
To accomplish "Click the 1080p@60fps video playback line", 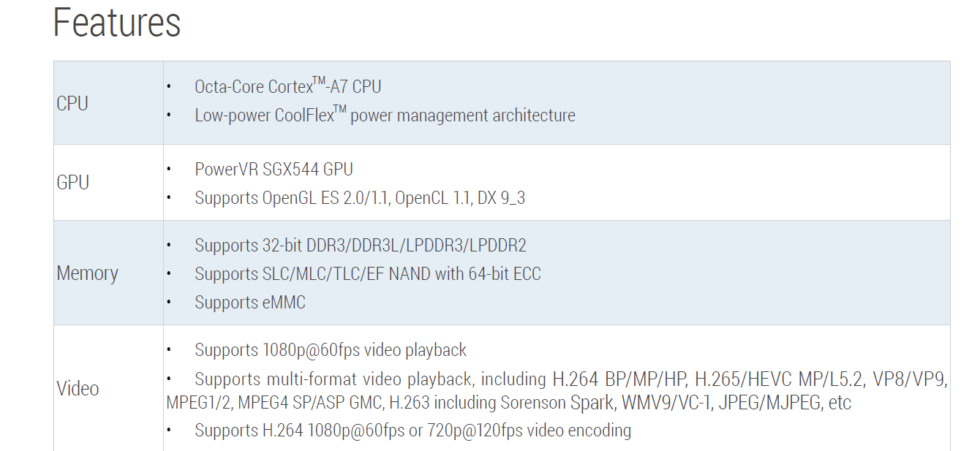I will coord(331,350).
